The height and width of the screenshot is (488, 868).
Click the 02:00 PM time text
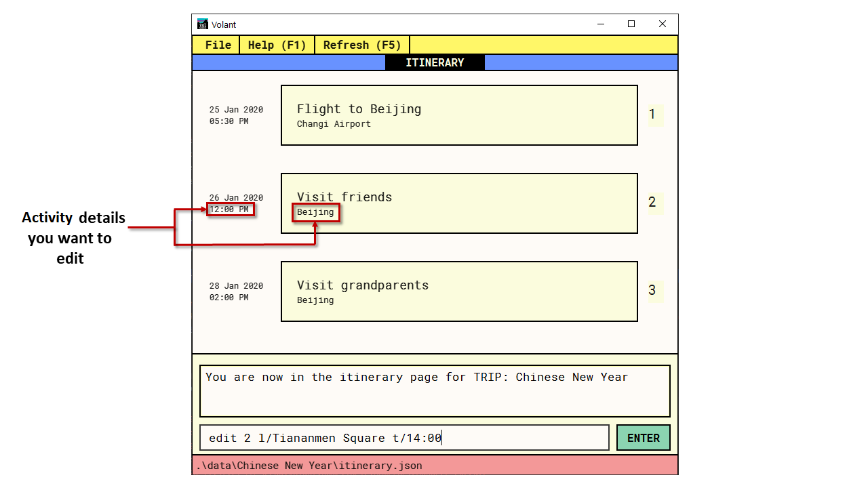229,298
